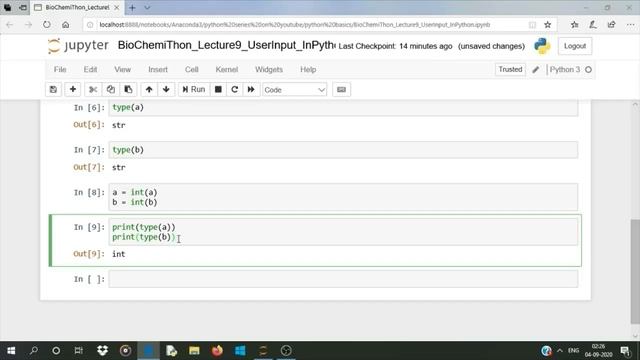Open a new browser tab
This screenshot has width=640, height=360.
pyautogui.click(x=132, y=8)
